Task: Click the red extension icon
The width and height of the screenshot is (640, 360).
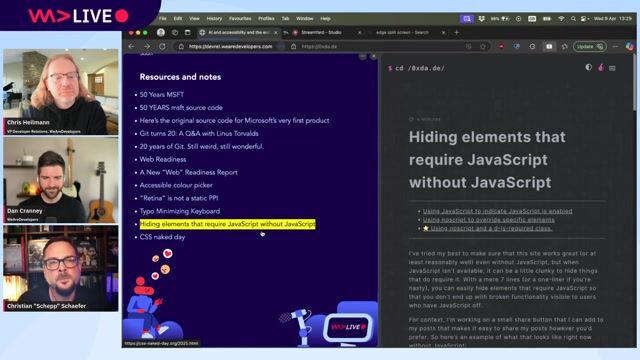Action: click(x=501, y=47)
